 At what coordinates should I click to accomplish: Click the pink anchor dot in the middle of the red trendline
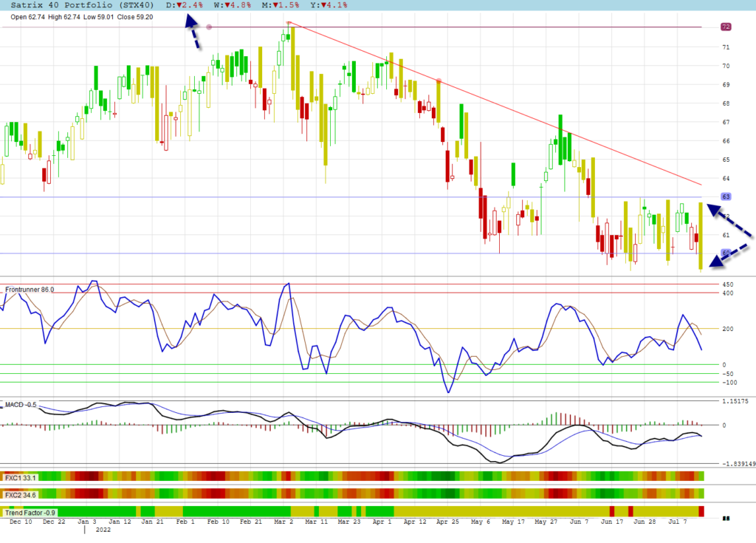(x=439, y=81)
